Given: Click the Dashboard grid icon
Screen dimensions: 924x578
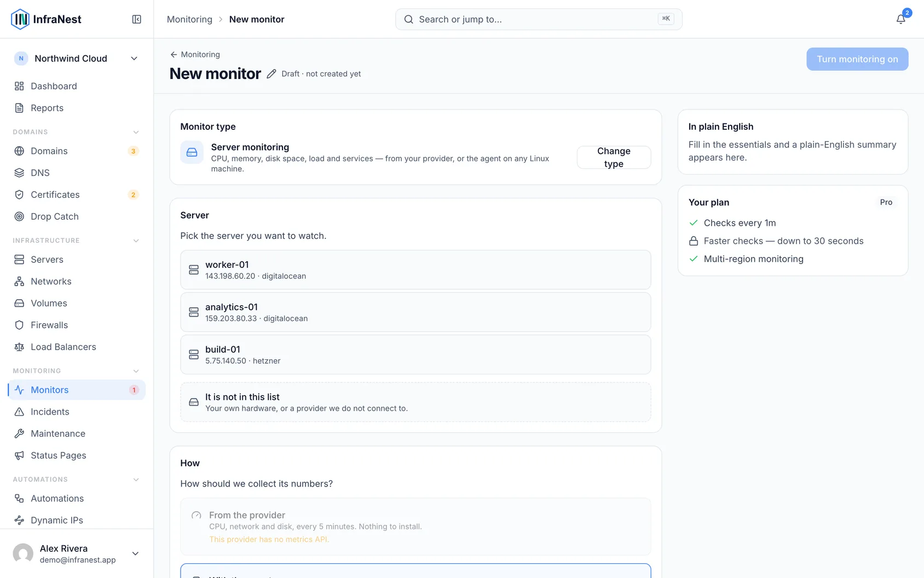Looking at the screenshot, I should pos(19,86).
